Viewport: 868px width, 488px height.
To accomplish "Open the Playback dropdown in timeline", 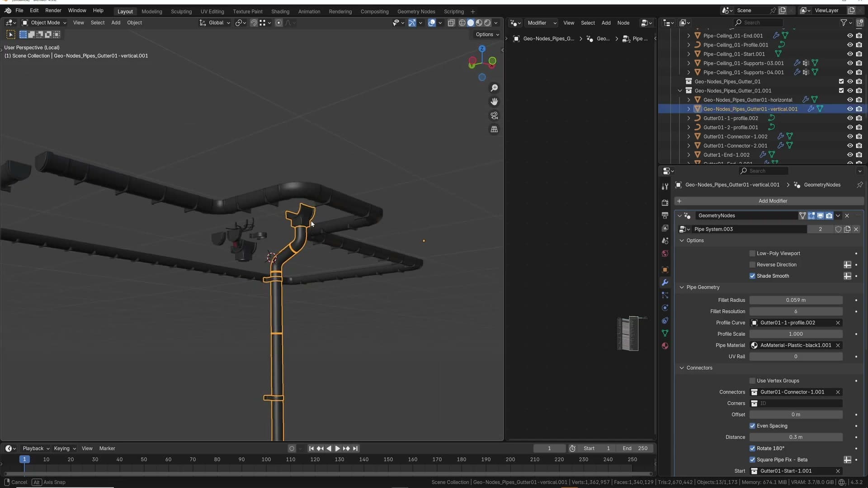I will [36, 449].
